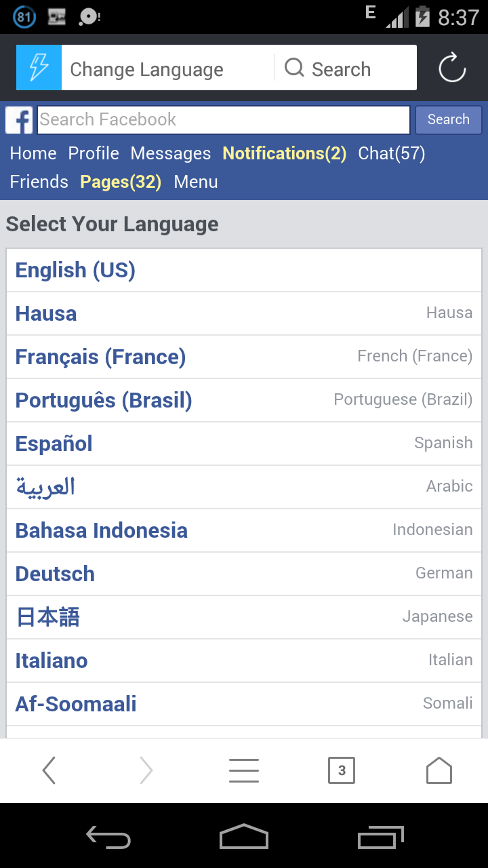Open Notifications(2) in the Facebook nav

point(284,154)
